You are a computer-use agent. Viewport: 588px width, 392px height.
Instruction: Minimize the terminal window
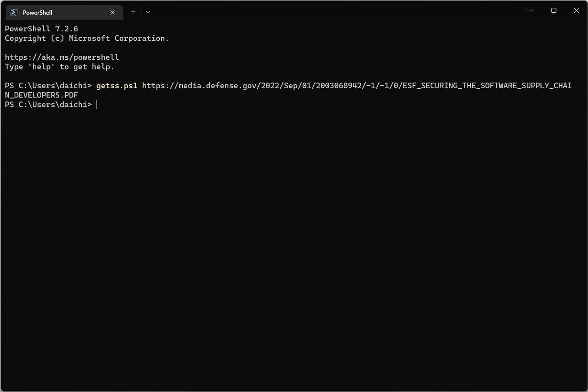[x=531, y=10]
